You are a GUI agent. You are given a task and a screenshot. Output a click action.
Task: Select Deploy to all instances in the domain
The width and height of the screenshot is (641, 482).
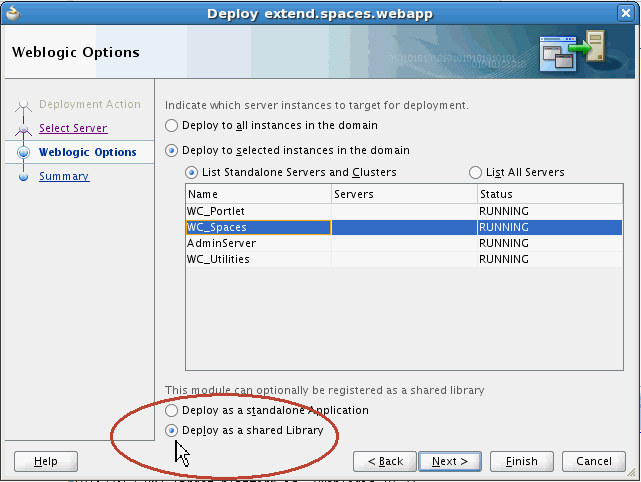pos(171,125)
